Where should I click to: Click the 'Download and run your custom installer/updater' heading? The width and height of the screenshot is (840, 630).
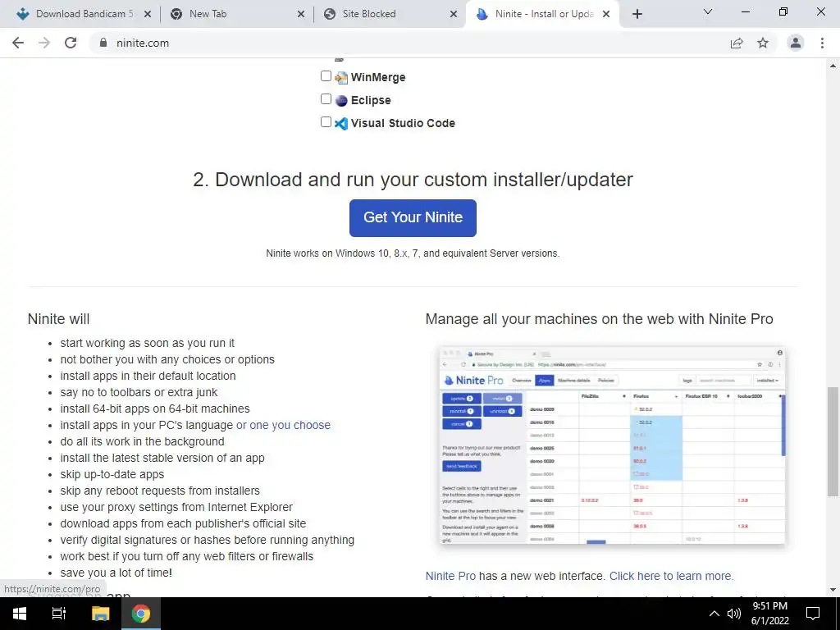click(413, 180)
